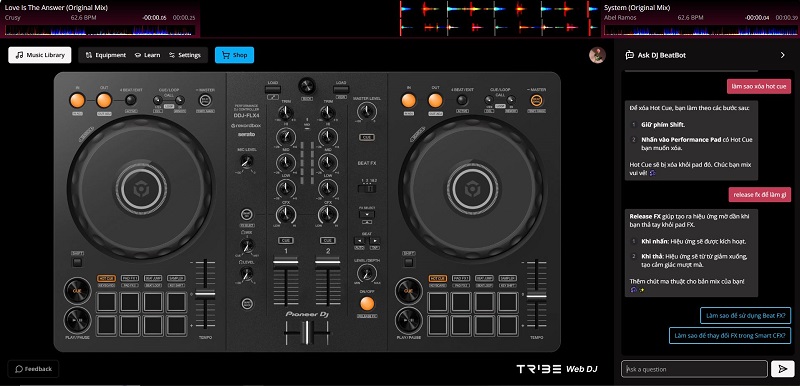The image size is (800, 386).
Task: Click the right deck jog wheel center
Action: tap(472, 190)
